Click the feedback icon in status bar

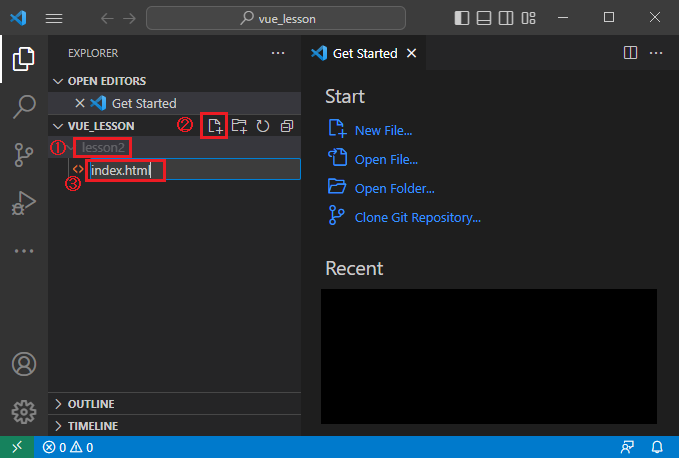[627, 447]
